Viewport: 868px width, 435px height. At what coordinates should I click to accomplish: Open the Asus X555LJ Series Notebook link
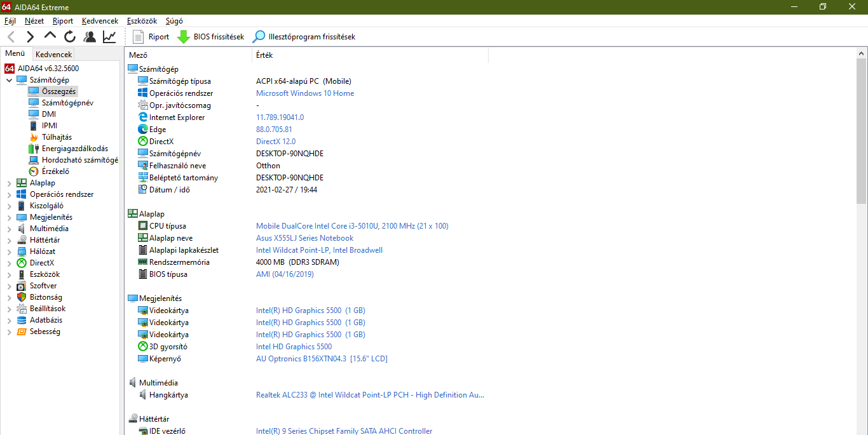click(x=304, y=238)
